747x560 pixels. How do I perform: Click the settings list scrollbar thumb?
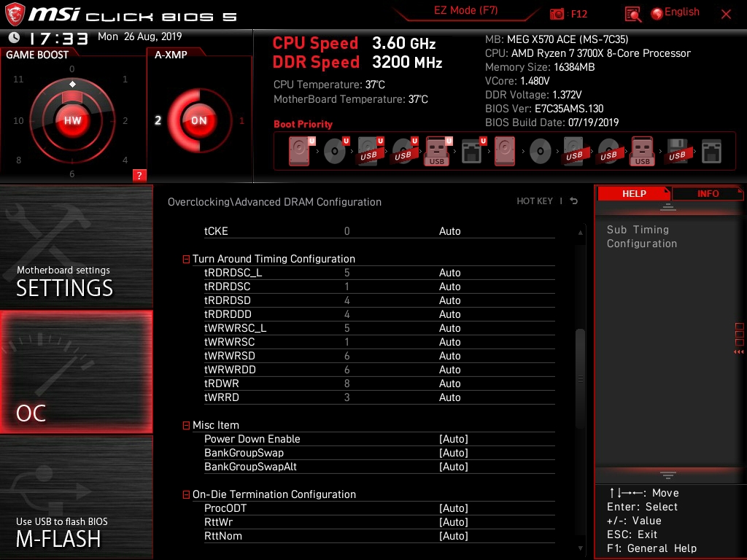tap(580, 378)
